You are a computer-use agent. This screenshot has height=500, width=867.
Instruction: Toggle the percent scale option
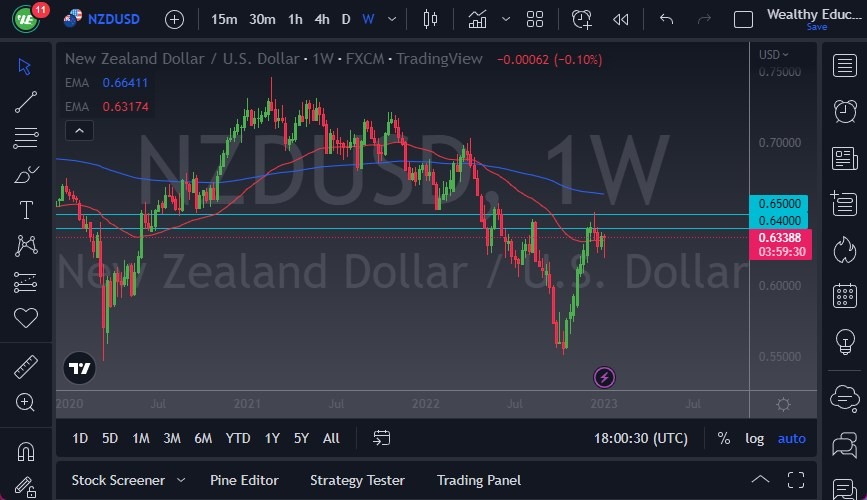point(724,438)
